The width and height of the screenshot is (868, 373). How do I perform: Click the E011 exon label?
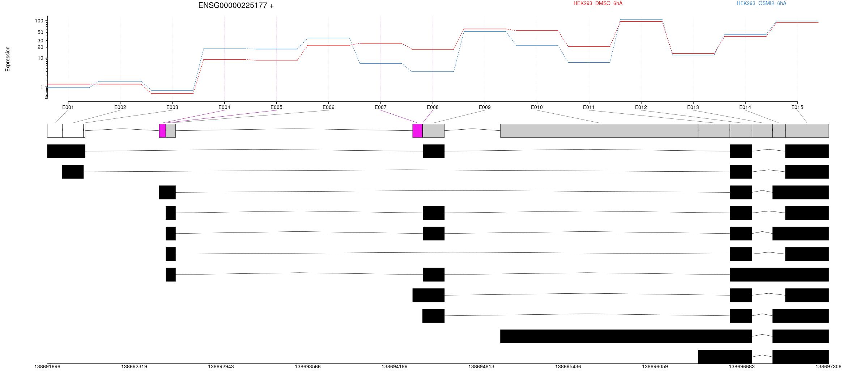pos(589,107)
